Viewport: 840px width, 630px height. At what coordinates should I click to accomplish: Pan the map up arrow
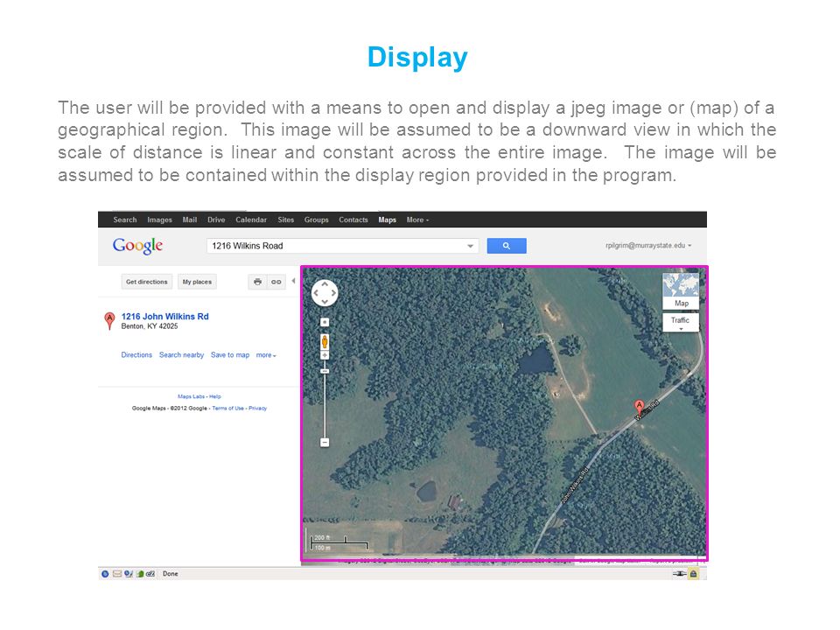[325, 284]
